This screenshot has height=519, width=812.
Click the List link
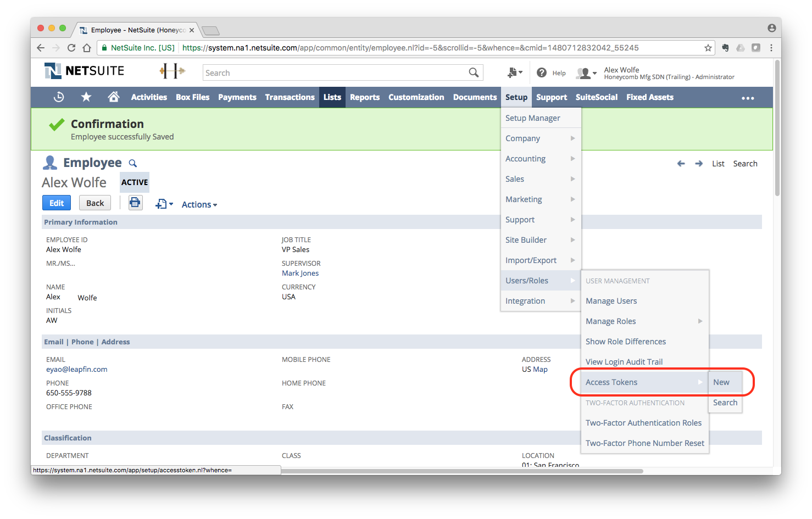tap(718, 164)
